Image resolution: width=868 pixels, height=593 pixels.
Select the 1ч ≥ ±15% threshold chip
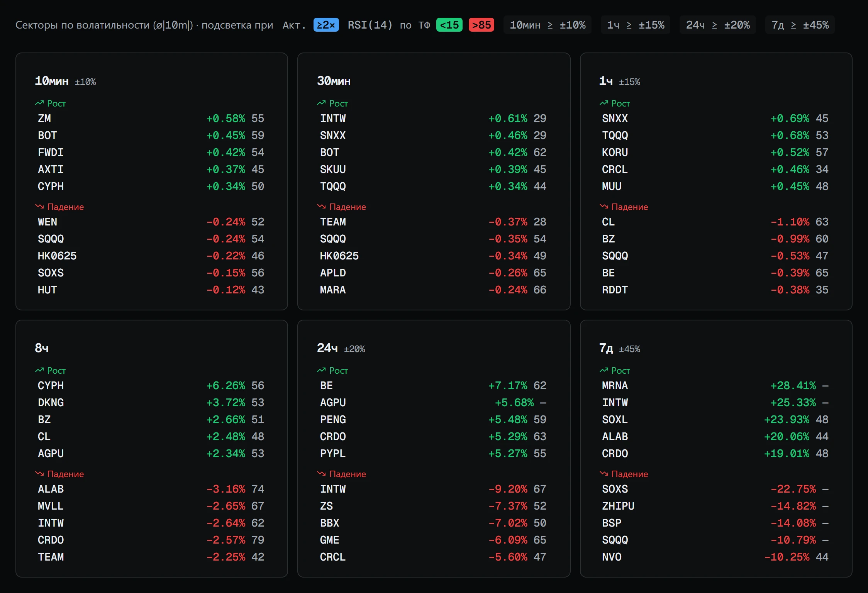(x=636, y=25)
